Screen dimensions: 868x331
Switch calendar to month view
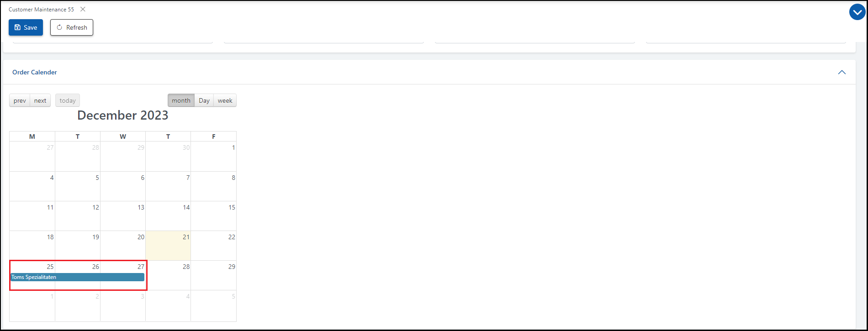181,100
